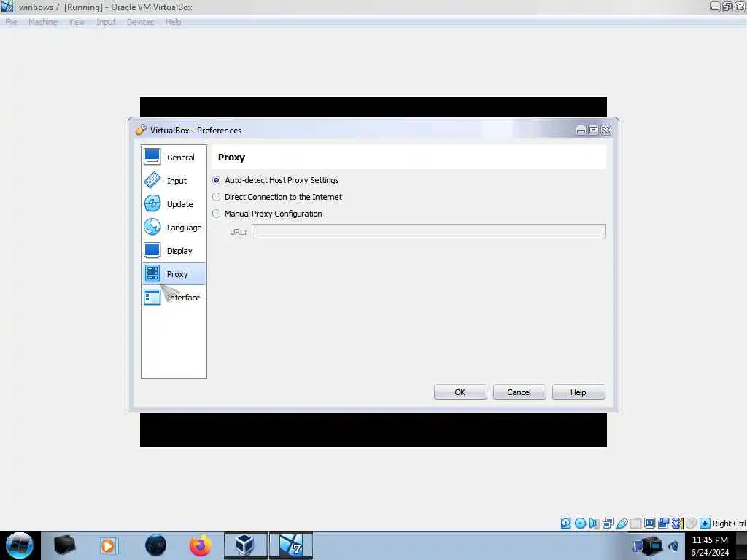Select Manual Proxy Configuration option
This screenshot has height=560, width=747.
tap(267, 214)
